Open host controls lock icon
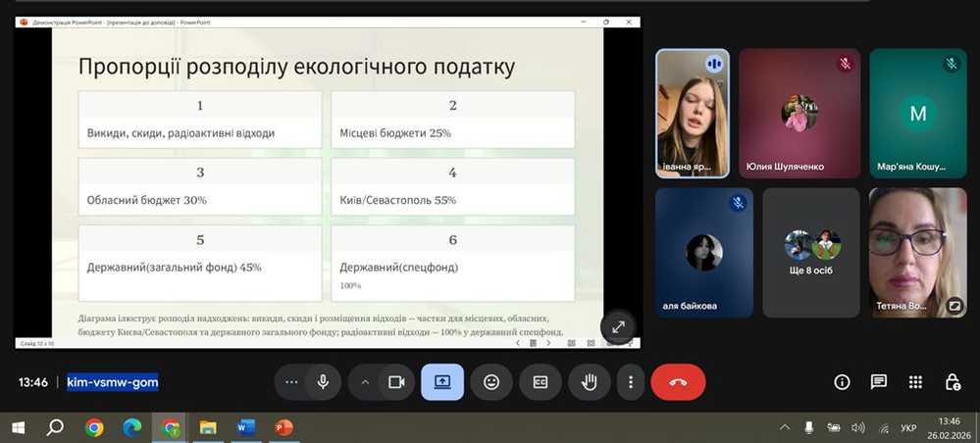980x443 pixels. point(952,382)
